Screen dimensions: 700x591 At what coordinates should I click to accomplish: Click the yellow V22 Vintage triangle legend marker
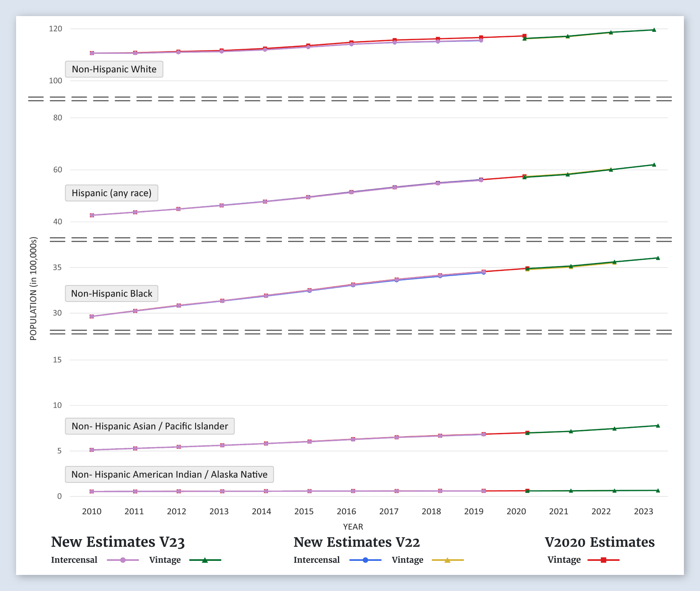coord(447,560)
